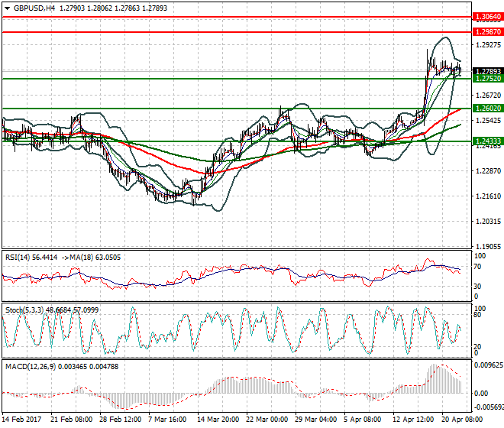Click the 7 Mar 16:00 time label
This screenshot has width=504, height=428.
[x=167, y=420]
